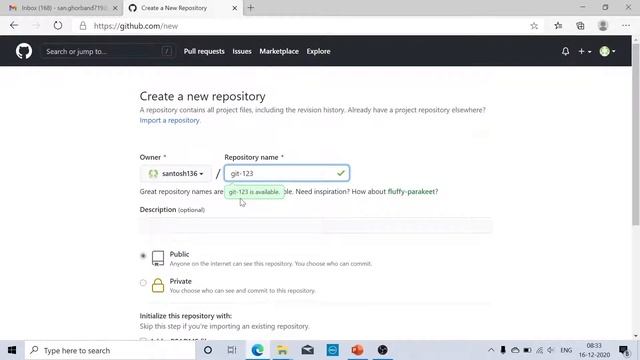The width and height of the screenshot is (640, 360).
Task: Open the Windows Start menu
Action: 12,350
